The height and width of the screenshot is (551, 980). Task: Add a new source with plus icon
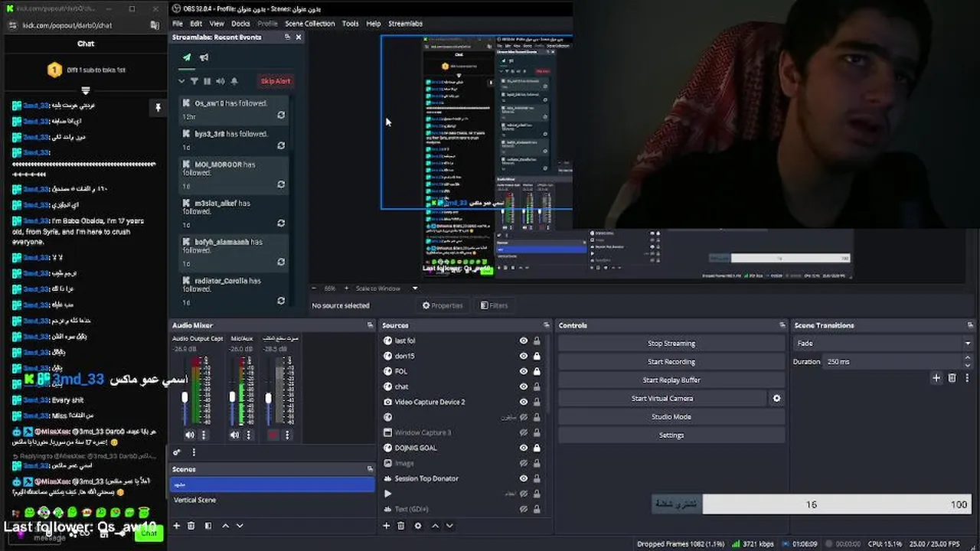point(387,526)
